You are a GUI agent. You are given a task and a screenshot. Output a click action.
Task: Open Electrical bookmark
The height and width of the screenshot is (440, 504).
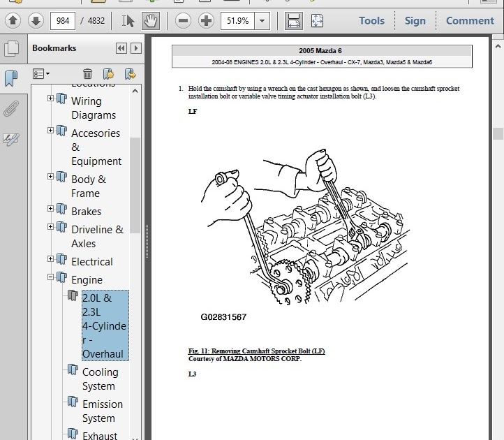point(92,261)
